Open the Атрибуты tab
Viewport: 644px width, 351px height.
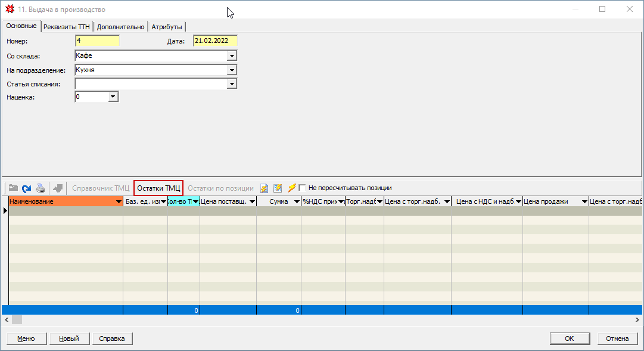[x=167, y=27]
